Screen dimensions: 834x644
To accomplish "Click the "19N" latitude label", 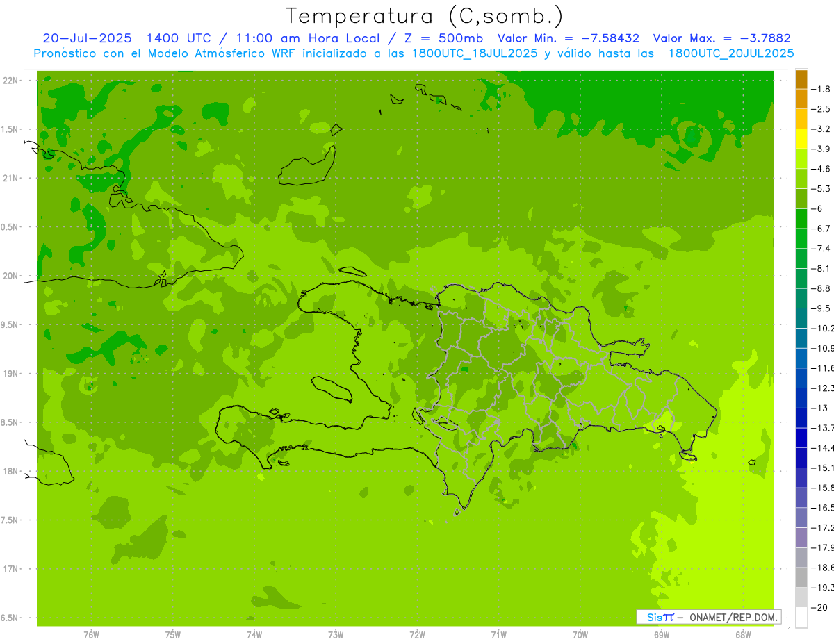I will 11,374.
